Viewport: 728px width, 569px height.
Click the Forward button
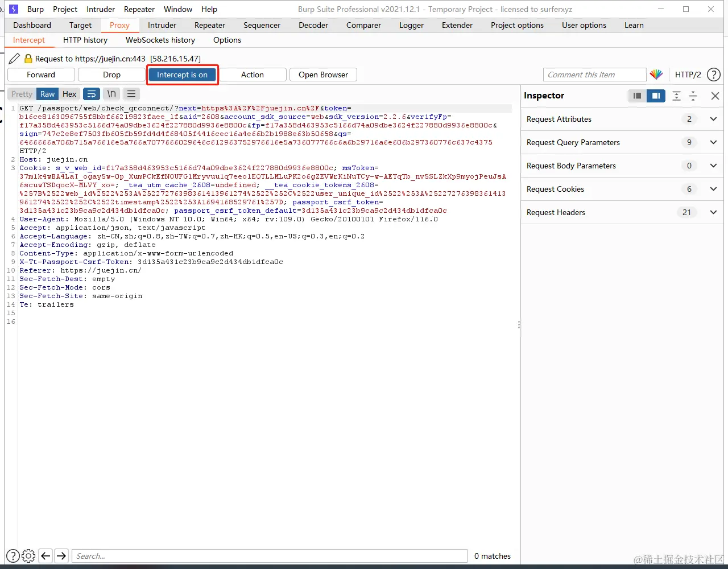[41, 75]
